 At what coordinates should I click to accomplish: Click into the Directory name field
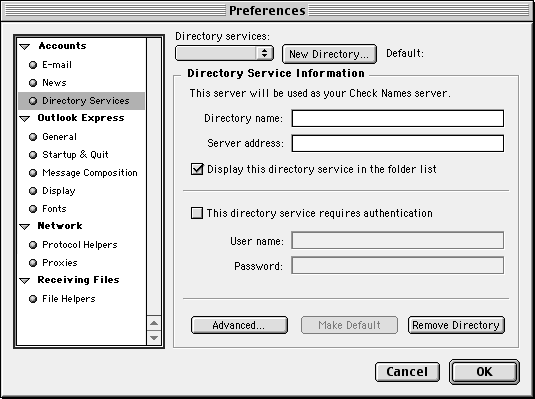click(397, 118)
